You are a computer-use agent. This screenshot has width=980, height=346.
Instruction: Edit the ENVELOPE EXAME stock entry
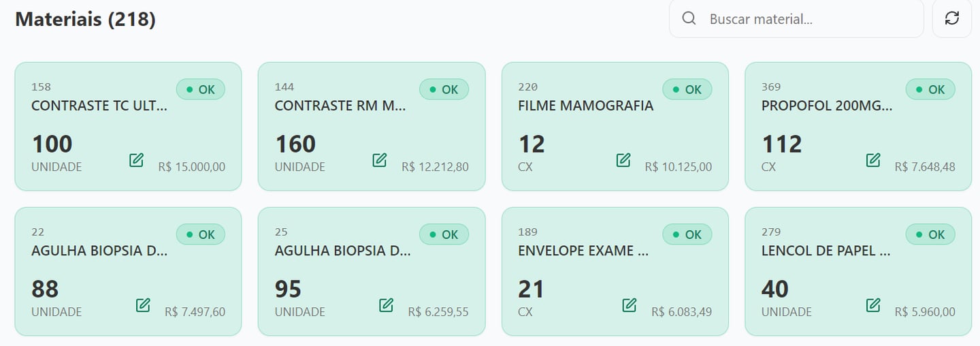pos(630,305)
